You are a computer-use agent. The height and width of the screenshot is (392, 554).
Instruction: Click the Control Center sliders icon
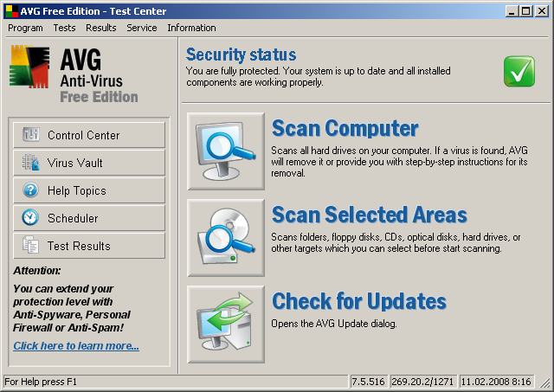(31, 134)
